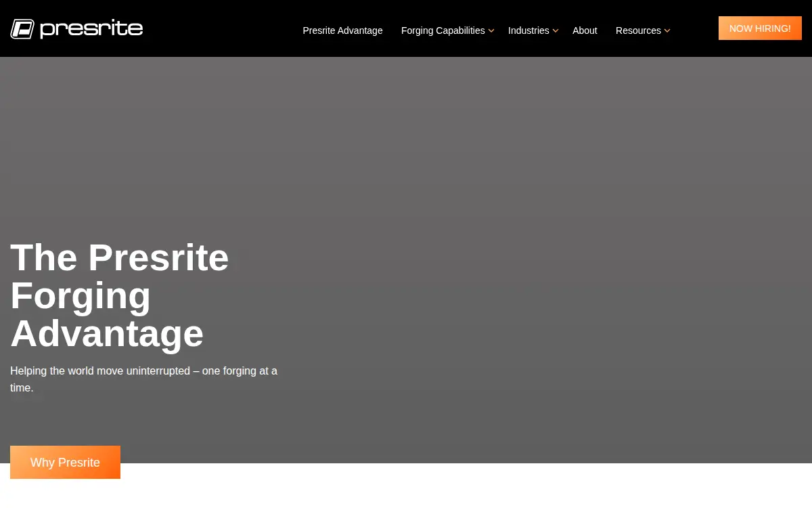Open the Forging Capabilities menu
This screenshot has width=812, height=508.
[443, 30]
